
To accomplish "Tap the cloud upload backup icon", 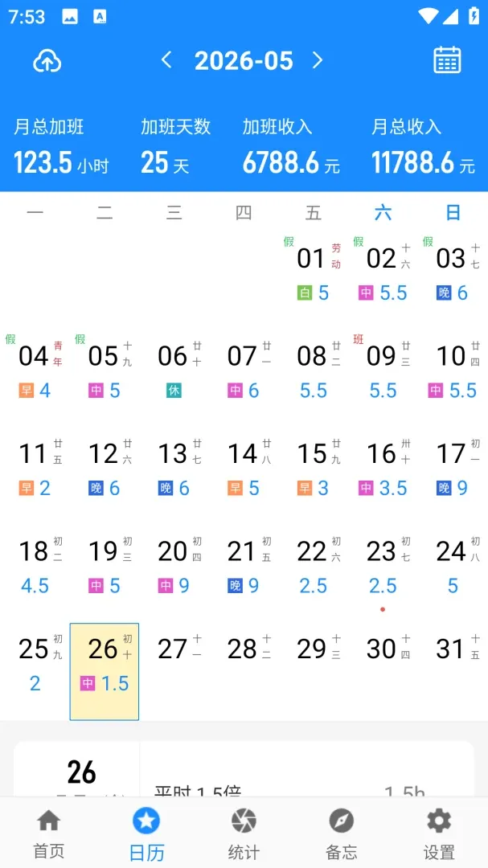I will pos(47,61).
